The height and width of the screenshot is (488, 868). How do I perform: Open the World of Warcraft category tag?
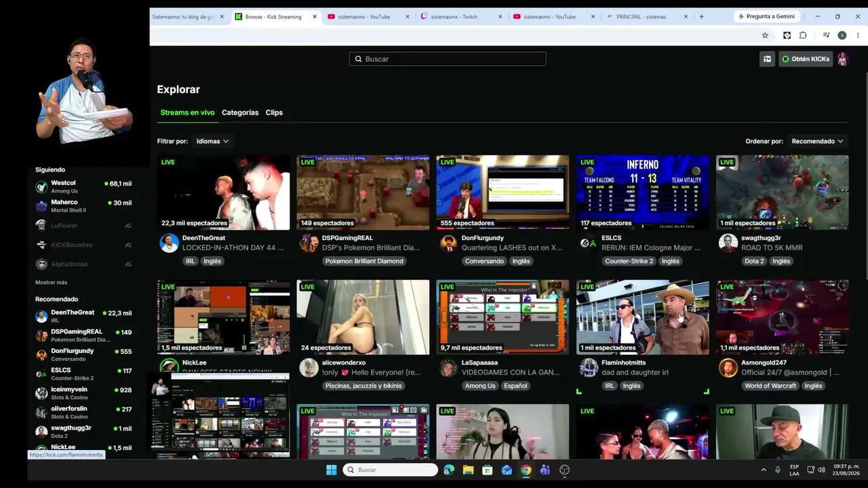click(x=770, y=386)
